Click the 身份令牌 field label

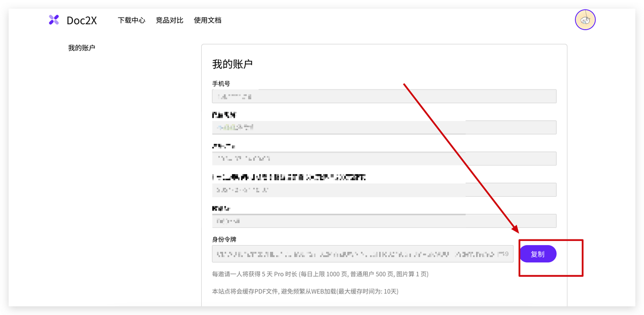click(224, 240)
